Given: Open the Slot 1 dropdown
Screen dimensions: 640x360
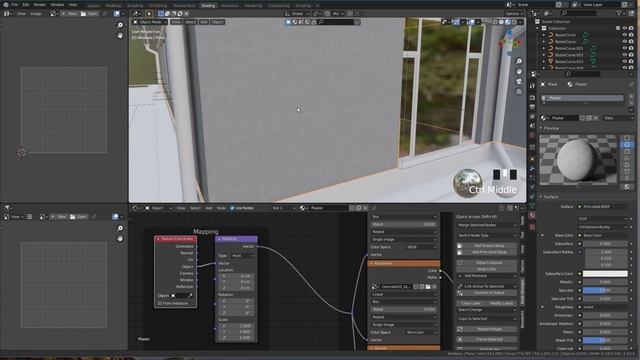Looking at the screenshot, I should [284, 208].
